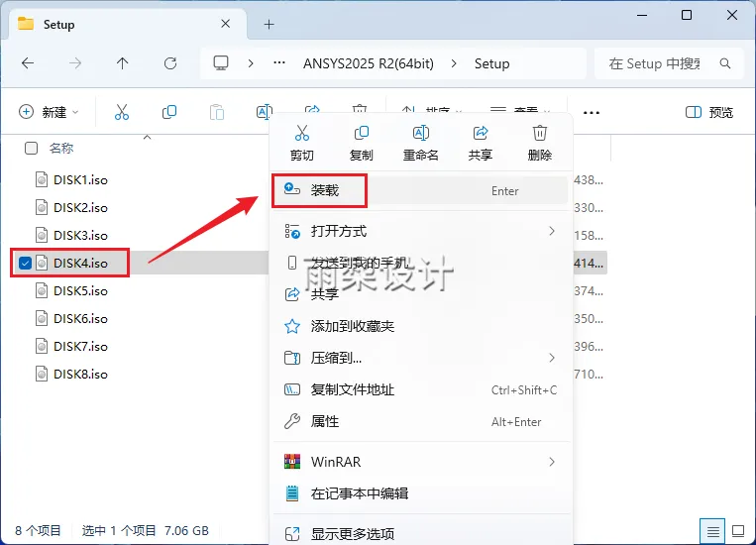Choose 装载 (Mount) from the context menu
756x545 pixels.
420,190
